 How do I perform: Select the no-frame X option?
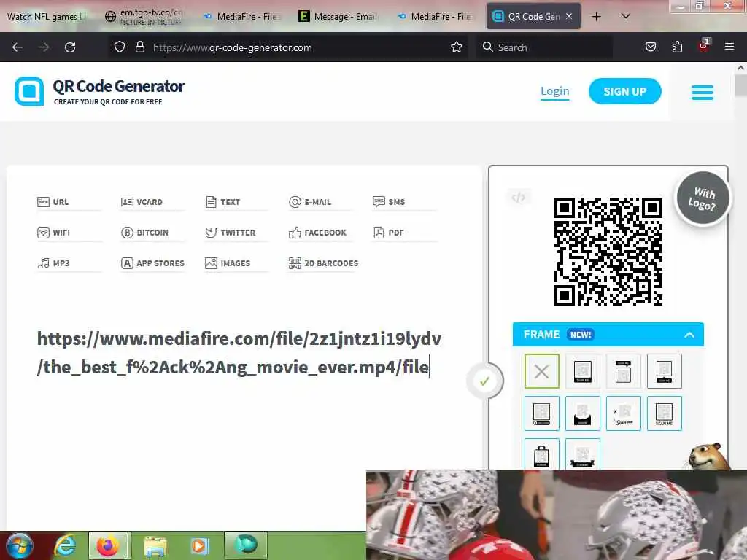542,371
